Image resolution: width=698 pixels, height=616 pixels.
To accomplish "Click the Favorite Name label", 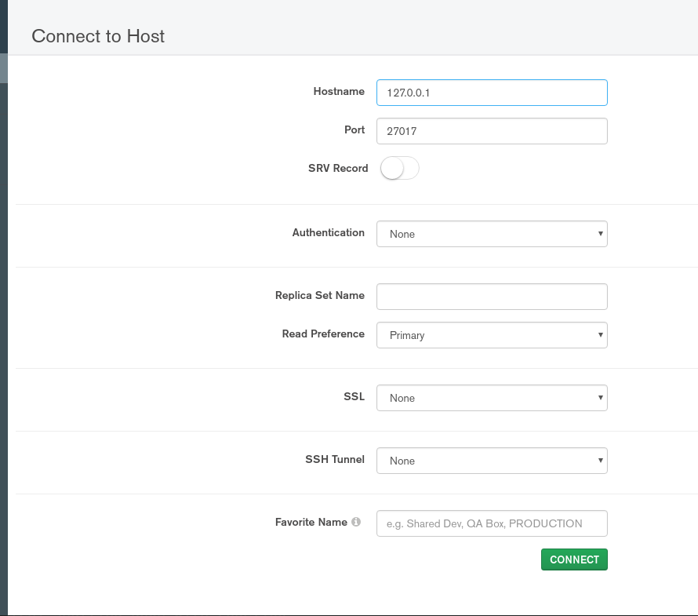I will 311,523.
